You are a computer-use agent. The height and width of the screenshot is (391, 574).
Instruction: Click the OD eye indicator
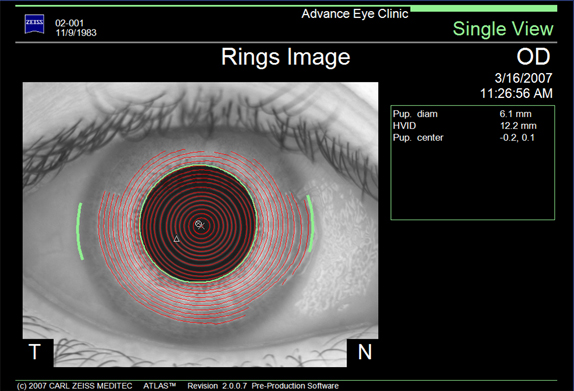click(533, 57)
